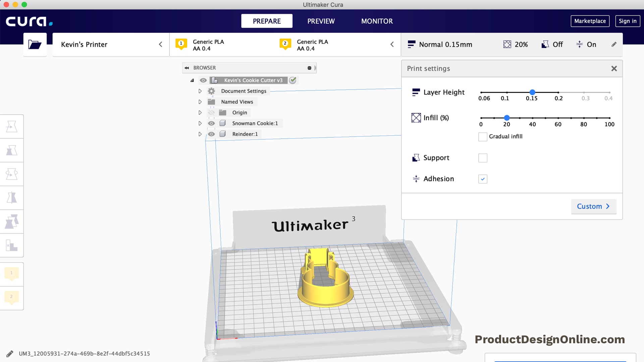644x362 pixels.
Task: Open Kevin's Printer selection chevron
Action: pos(160,44)
